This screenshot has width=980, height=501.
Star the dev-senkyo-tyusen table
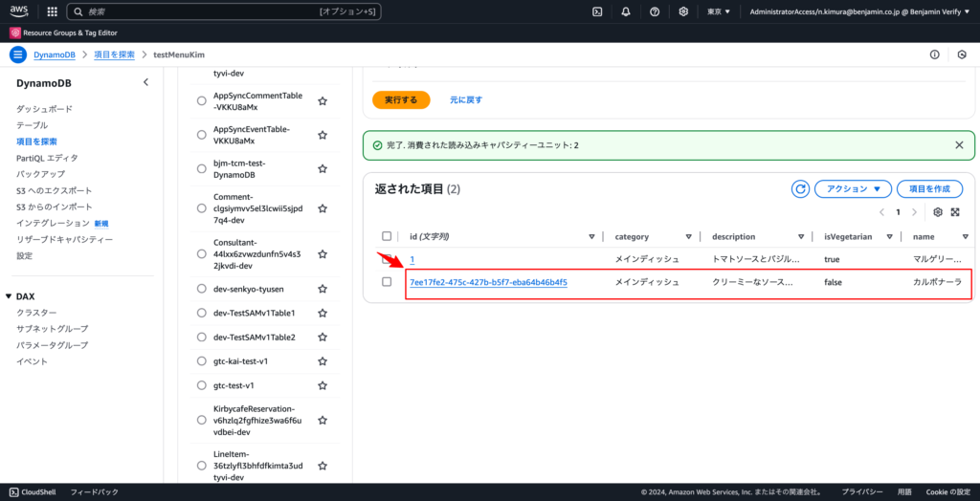(x=323, y=289)
